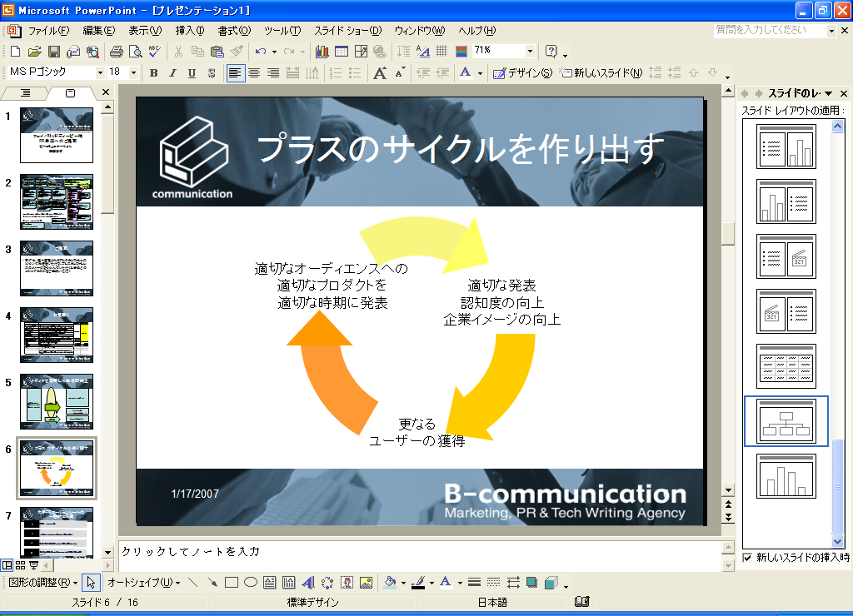Toggle the new slide insertion checkbox
The width and height of the screenshot is (853, 616).
(747, 558)
